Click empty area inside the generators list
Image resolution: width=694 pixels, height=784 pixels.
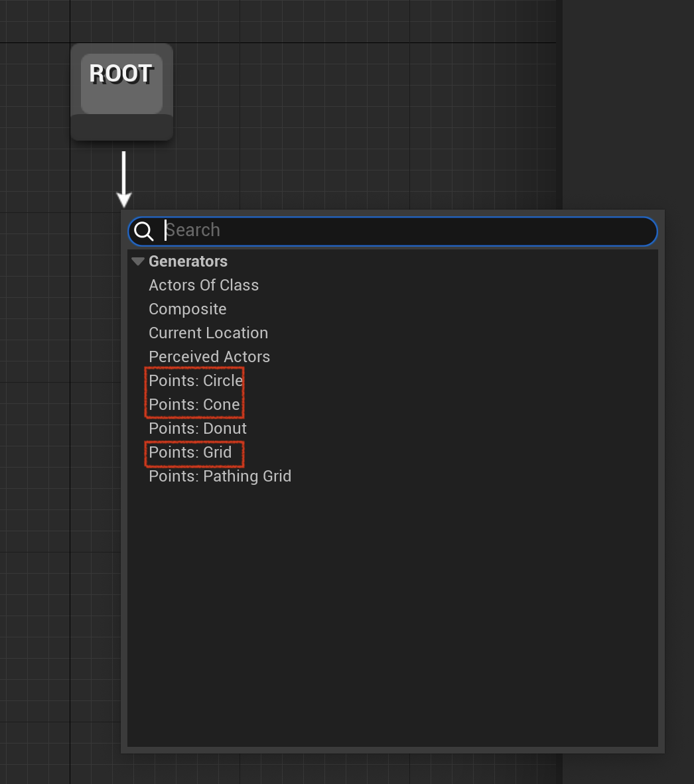coord(393,615)
